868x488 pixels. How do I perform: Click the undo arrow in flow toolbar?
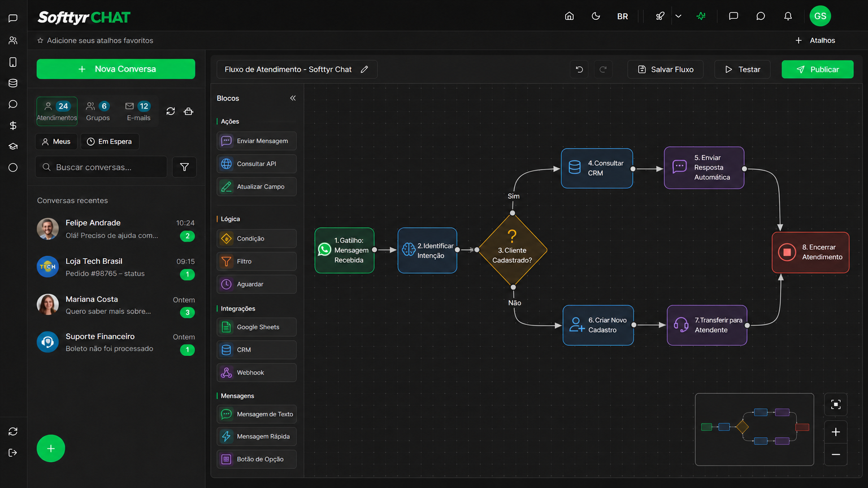[579, 69]
